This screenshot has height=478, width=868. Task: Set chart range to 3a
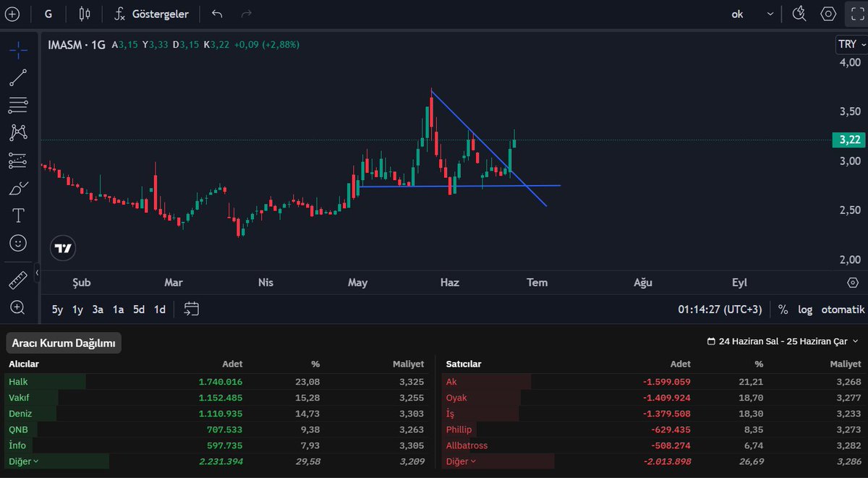coord(98,310)
